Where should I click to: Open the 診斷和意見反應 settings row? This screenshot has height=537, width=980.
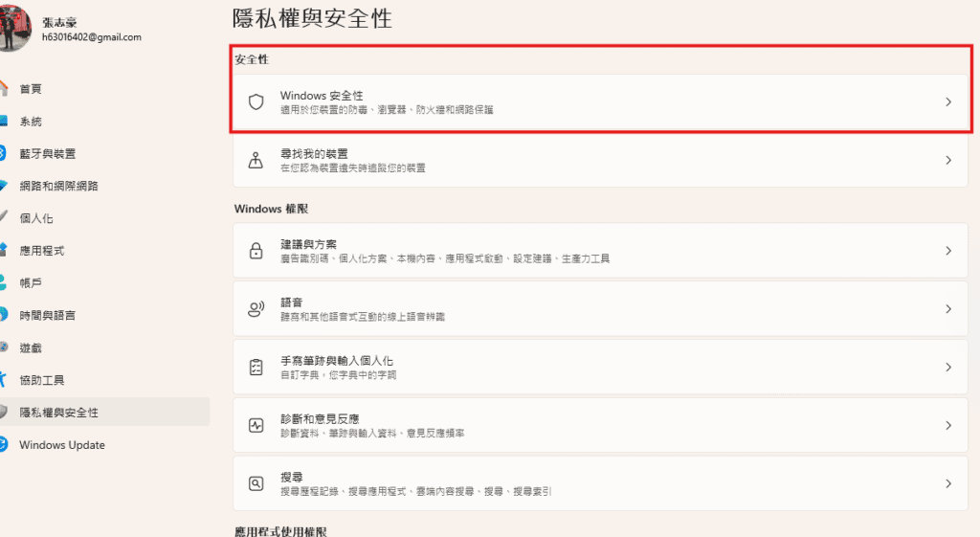coord(593,425)
